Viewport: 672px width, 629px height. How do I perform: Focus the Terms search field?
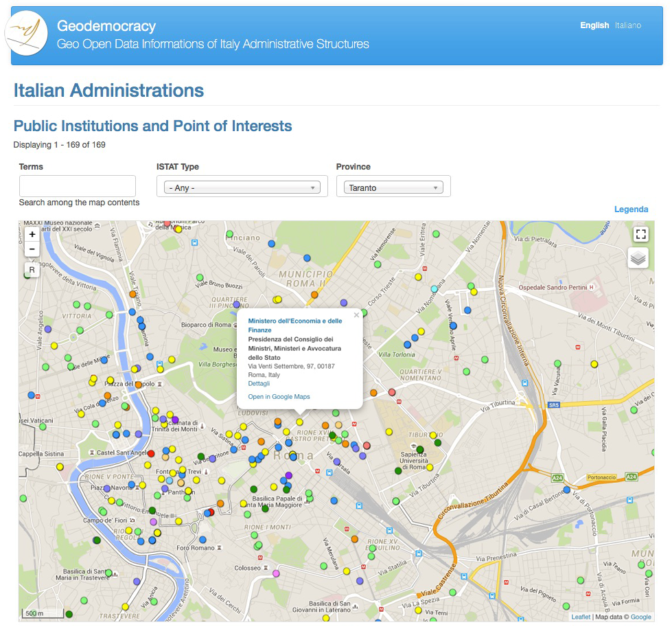point(78,186)
